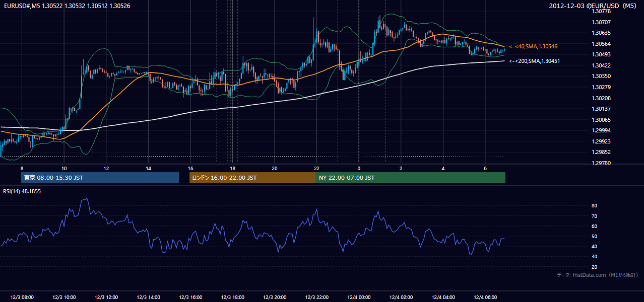Click hour tick 14 under price chart
Viewport: 644px width, 302px height.
[x=148, y=168]
